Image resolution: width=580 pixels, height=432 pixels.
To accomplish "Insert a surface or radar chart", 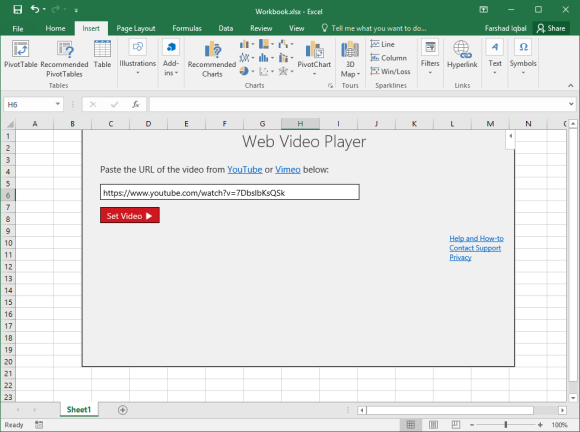I will tap(286, 71).
